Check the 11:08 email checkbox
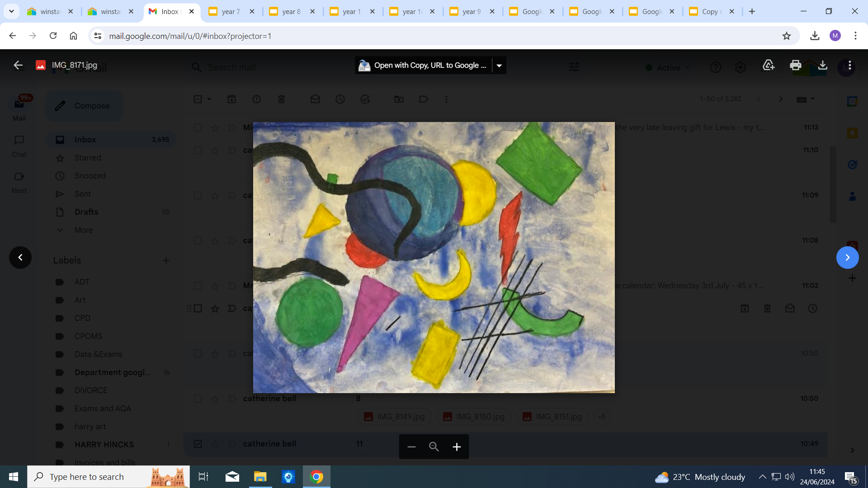Viewport: 868px width, 488px height. [198, 240]
